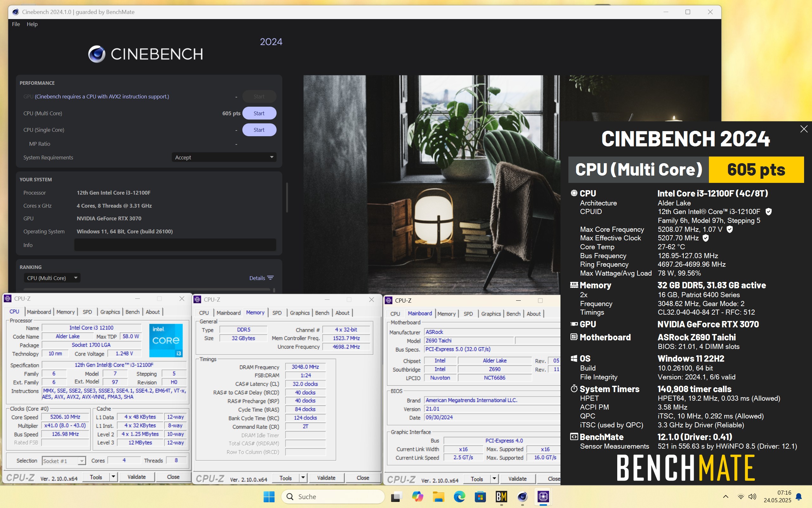
Task: Switch to CPU-Z taskbar icon
Action: tap(543, 497)
